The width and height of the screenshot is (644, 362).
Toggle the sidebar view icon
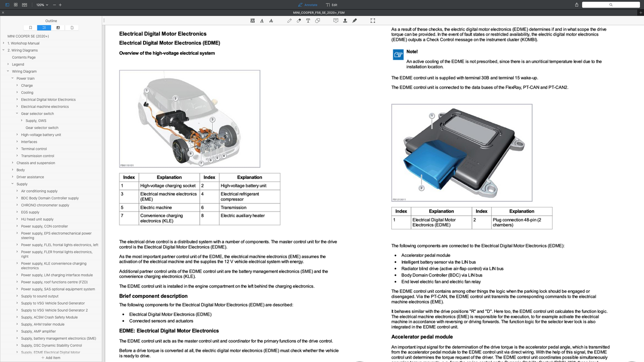7,4
